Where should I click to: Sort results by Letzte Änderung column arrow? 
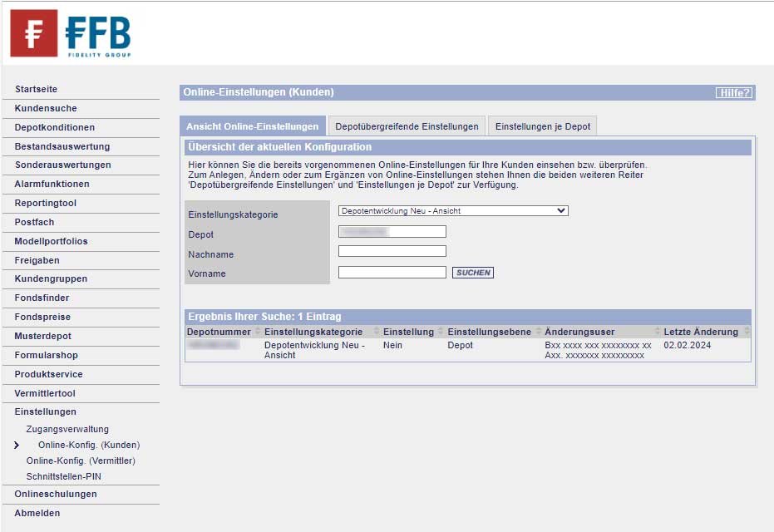747,331
